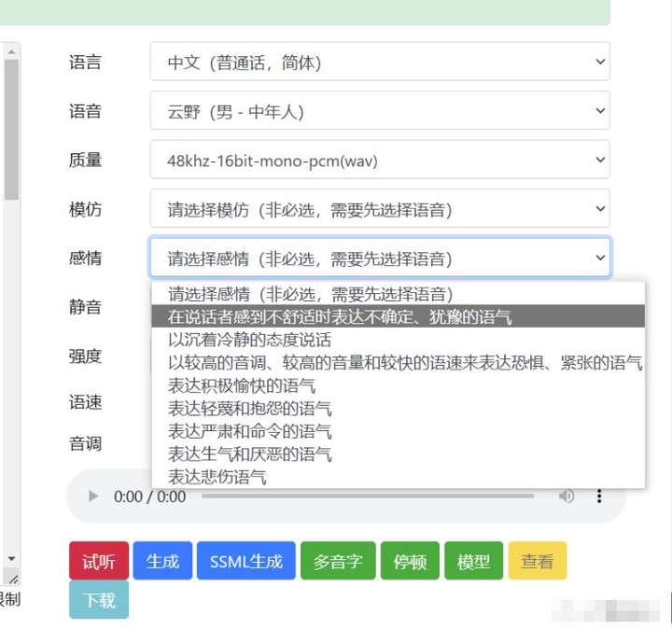Open the 质量 audio quality dropdown

pos(380,160)
